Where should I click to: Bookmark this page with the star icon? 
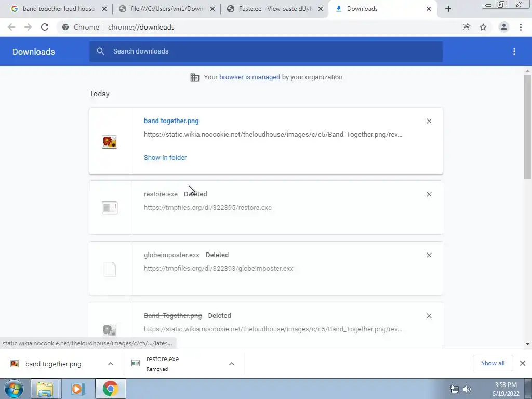483,27
